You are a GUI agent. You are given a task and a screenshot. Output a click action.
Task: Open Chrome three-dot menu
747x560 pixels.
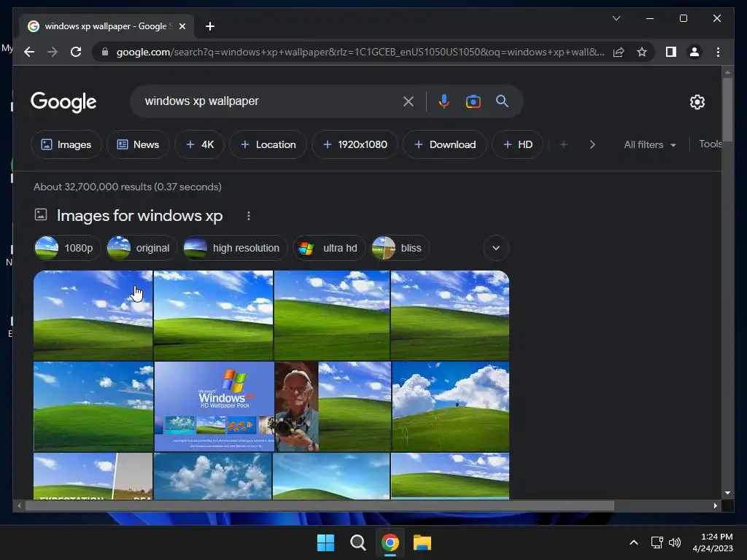718,52
